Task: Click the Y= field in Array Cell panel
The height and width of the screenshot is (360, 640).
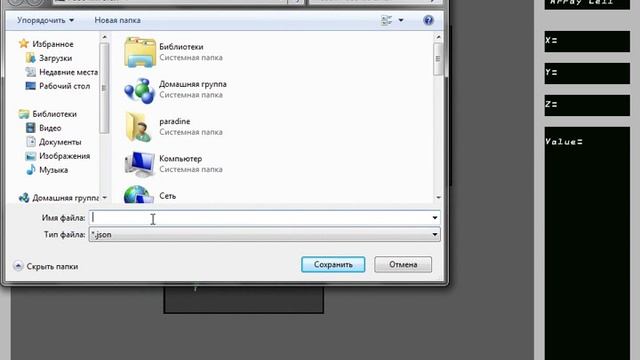Action: (x=587, y=73)
